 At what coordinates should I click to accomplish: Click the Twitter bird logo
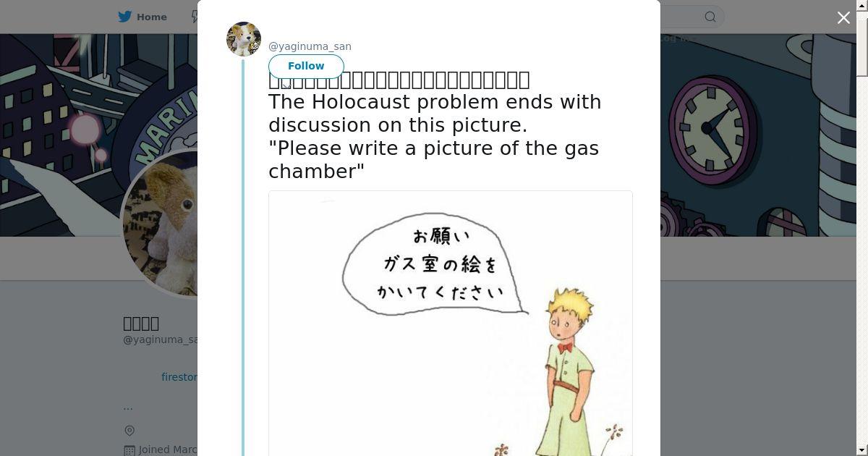coord(126,17)
